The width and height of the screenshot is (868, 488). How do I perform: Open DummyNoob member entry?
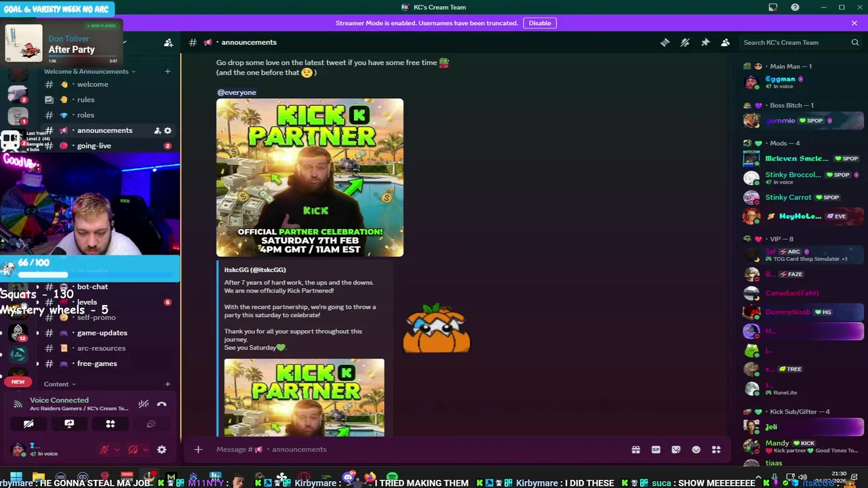click(x=804, y=312)
